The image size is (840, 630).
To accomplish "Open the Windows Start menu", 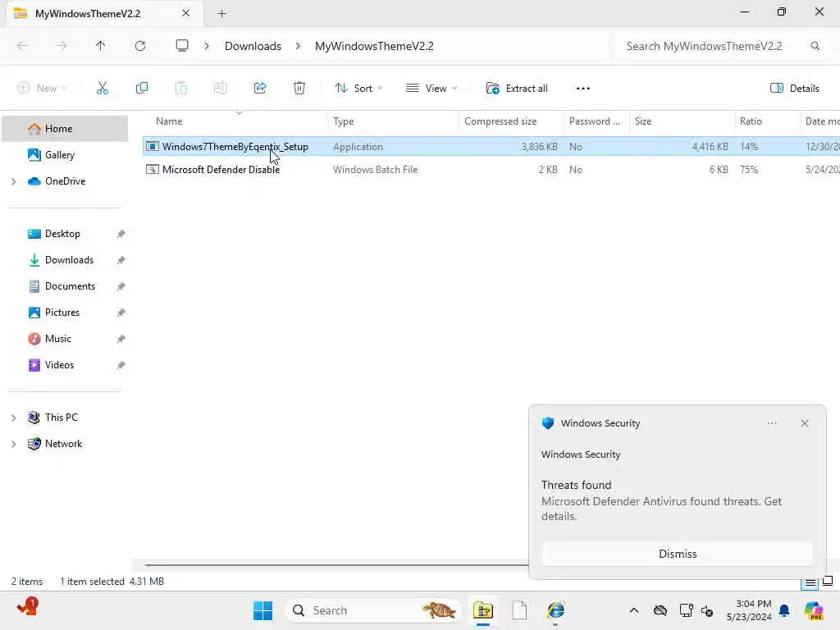I will [x=262, y=610].
